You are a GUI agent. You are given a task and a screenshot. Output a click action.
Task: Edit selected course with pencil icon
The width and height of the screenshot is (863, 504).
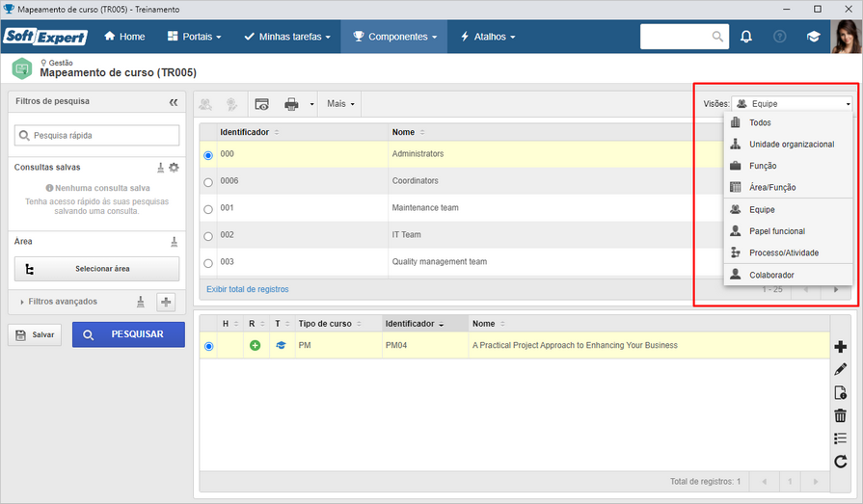click(x=840, y=369)
